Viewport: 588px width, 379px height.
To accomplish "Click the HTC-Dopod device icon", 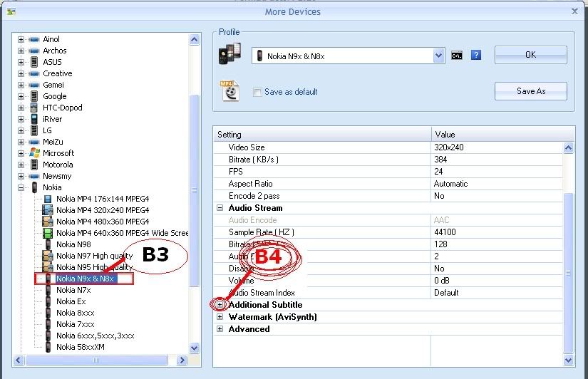I will [x=34, y=108].
